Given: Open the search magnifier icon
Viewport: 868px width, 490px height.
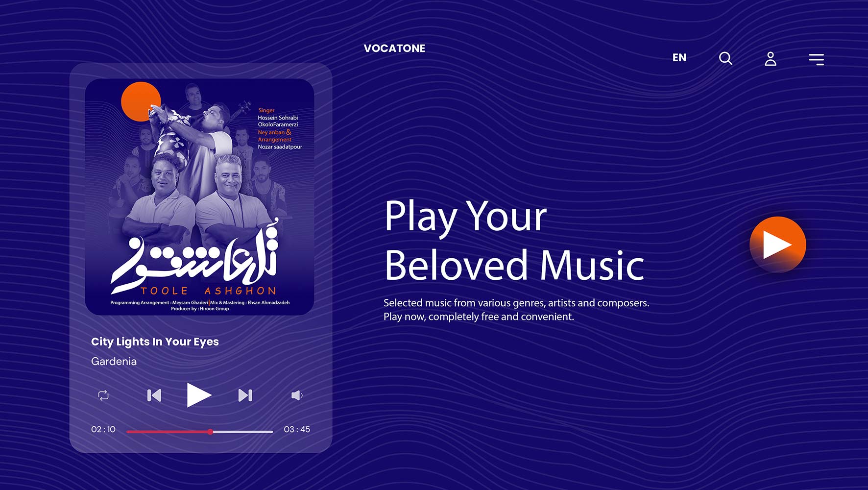Looking at the screenshot, I should click(725, 59).
